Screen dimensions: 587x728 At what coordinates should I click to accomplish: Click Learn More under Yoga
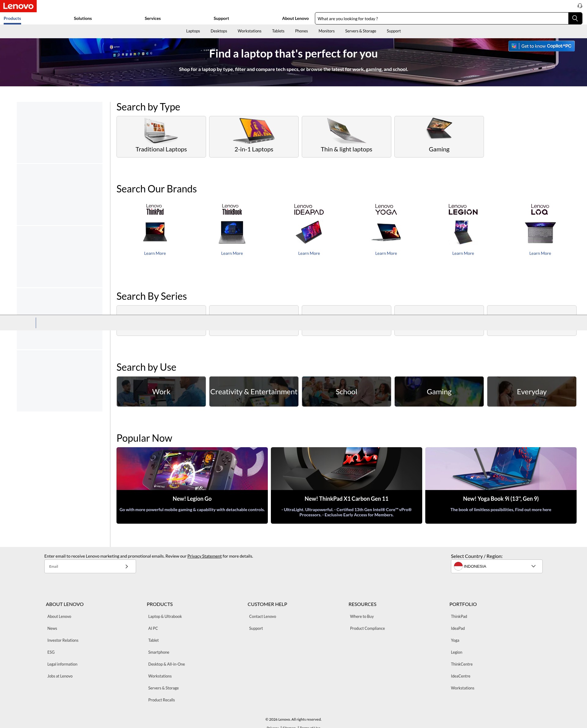[x=386, y=253]
